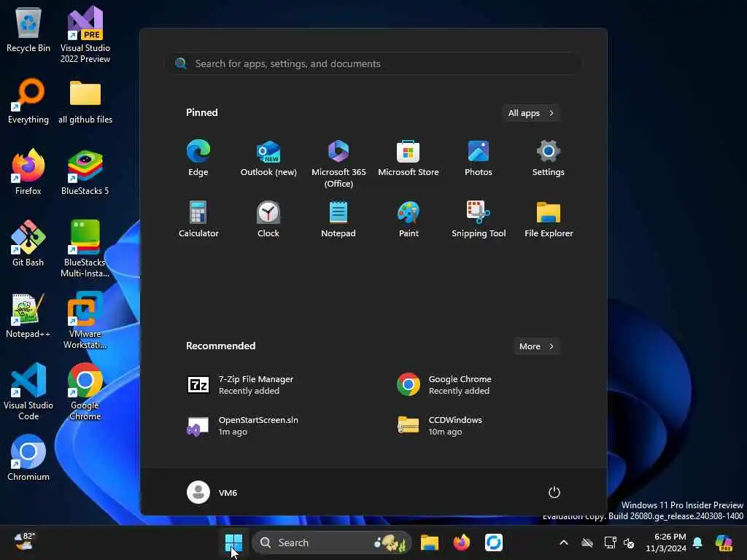Show hidden system tray icons

(x=564, y=542)
